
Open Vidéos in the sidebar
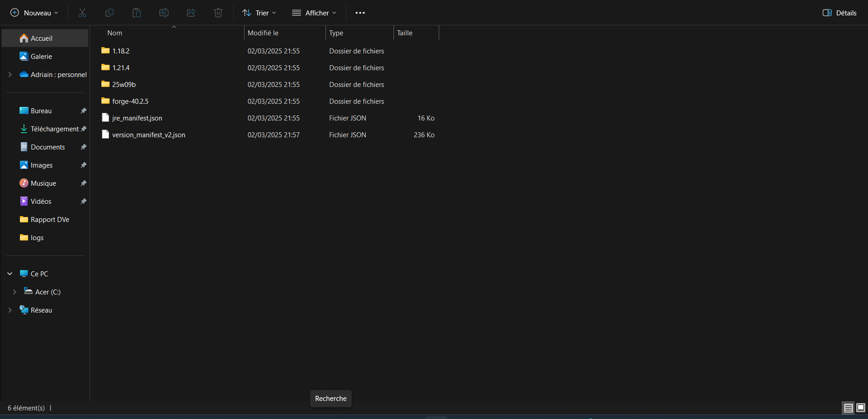(x=45, y=201)
